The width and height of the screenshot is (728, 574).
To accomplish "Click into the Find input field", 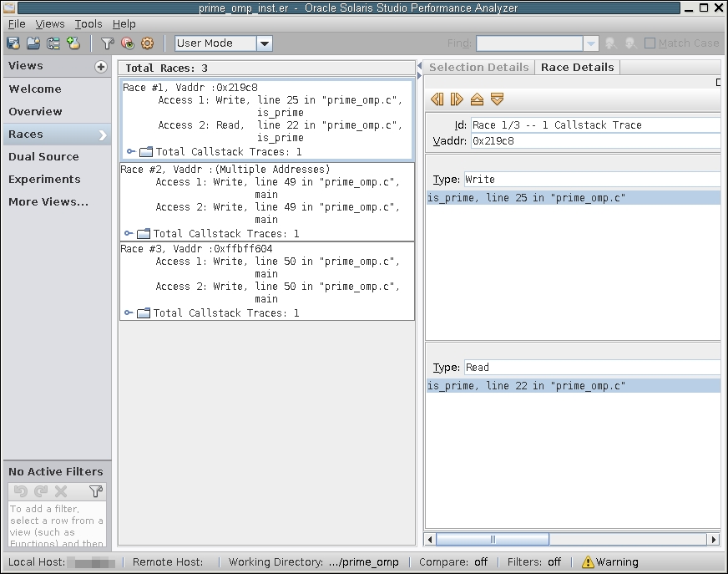I will (529, 43).
